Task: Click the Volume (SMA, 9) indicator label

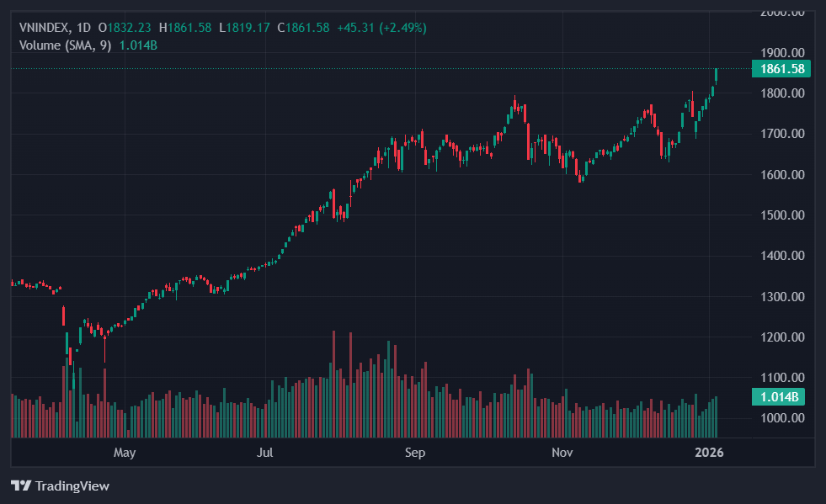Action: tap(65, 45)
